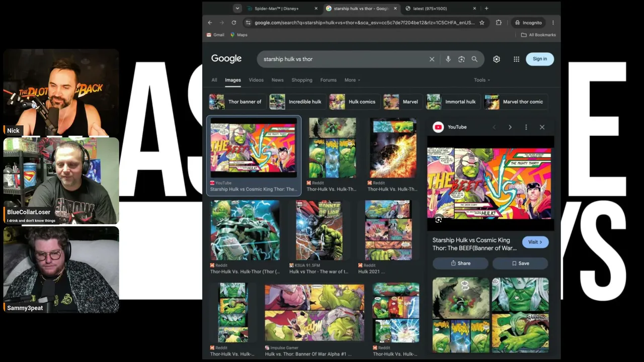Switch to the Videos results tab
This screenshot has width=644, height=362.
[256, 80]
